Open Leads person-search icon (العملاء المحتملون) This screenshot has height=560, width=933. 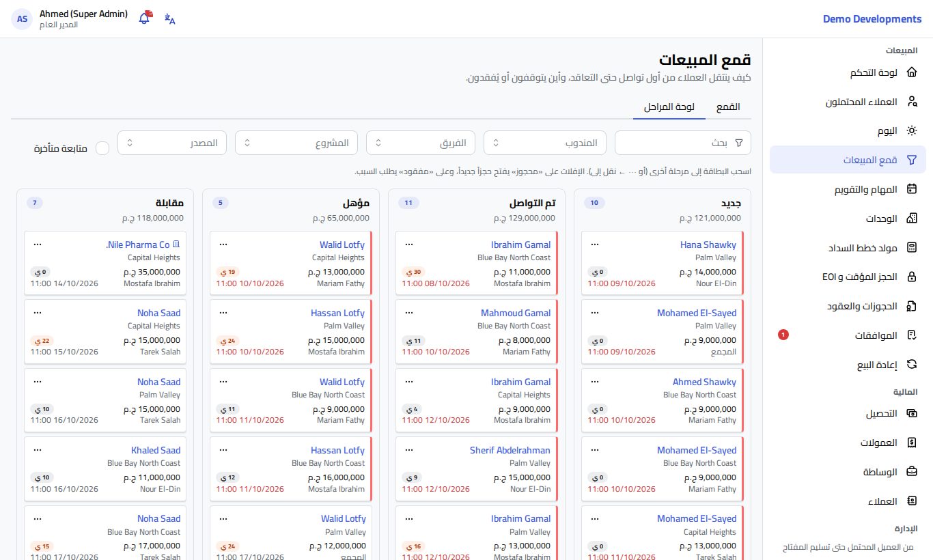[x=911, y=102]
